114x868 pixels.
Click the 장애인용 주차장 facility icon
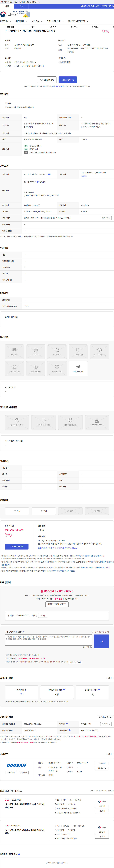[17, 422]
